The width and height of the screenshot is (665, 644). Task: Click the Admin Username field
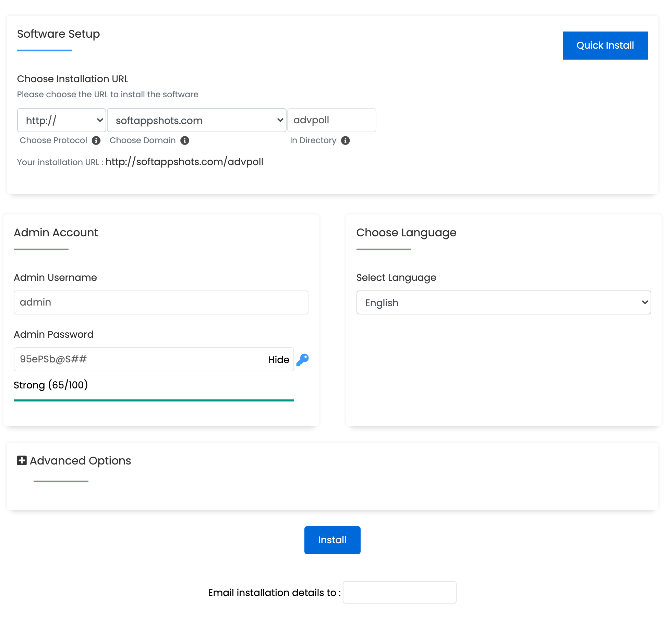click(161, 302)
